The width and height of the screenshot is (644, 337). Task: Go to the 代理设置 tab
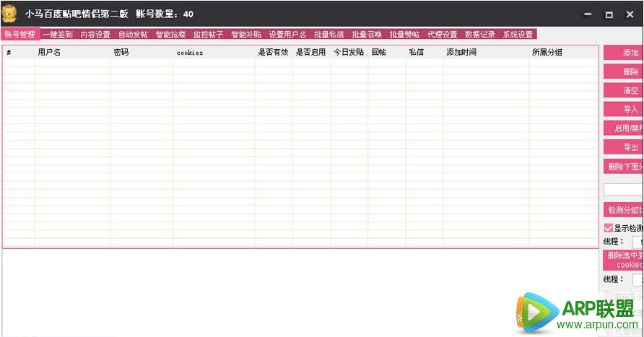(443, 35)
